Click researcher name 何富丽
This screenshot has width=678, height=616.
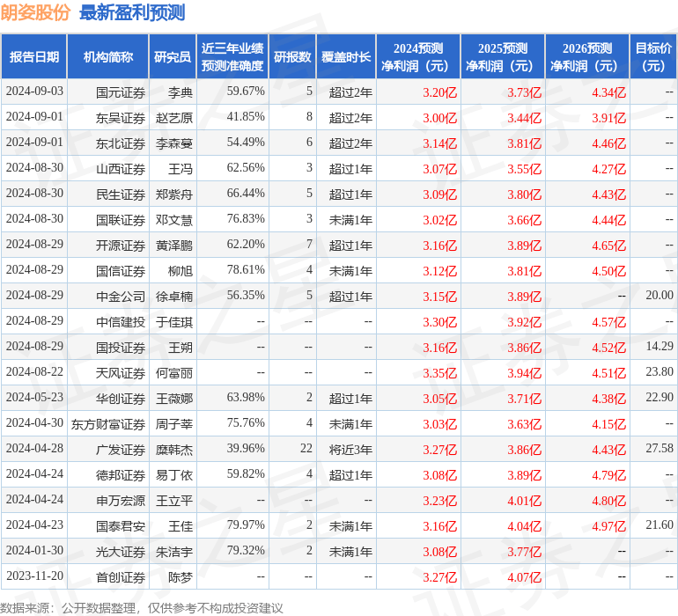[174, 373]
